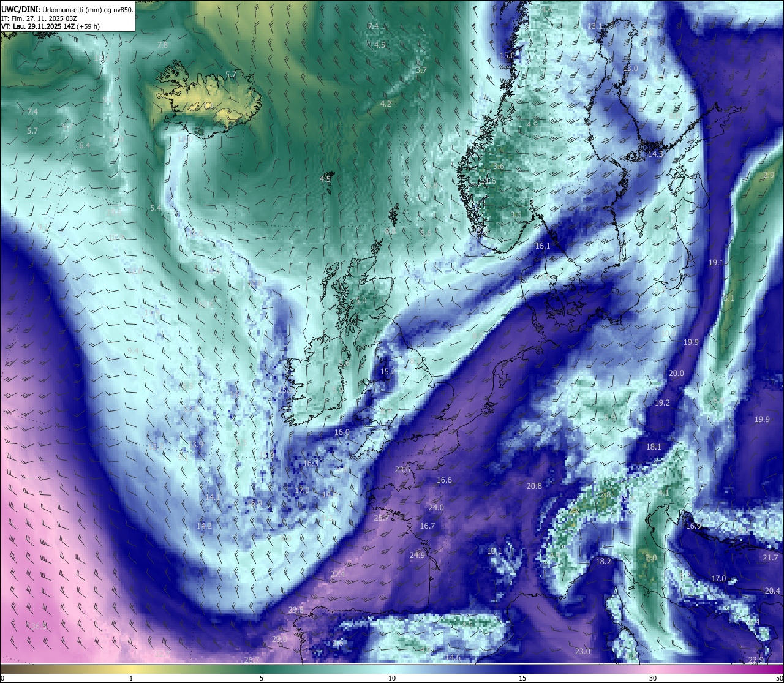
Task: Click the value 6.4 west of Iceland
Action: [x=85, y=145]
